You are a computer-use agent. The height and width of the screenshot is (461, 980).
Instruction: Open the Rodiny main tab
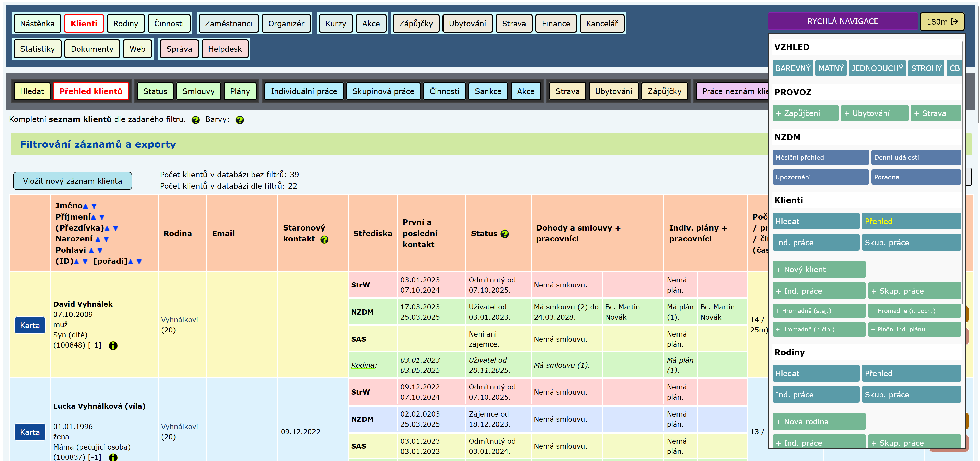coord(125,24)
